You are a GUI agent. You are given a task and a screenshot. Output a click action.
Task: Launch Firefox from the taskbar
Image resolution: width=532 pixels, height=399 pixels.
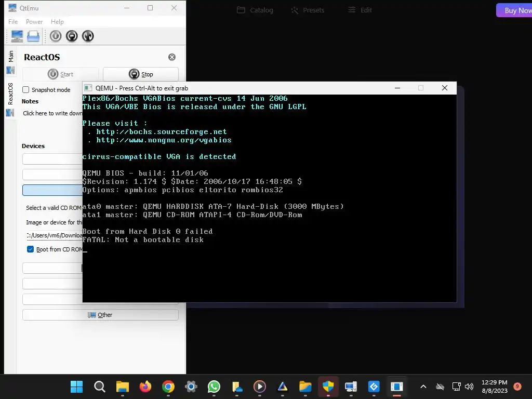(145, 387)
